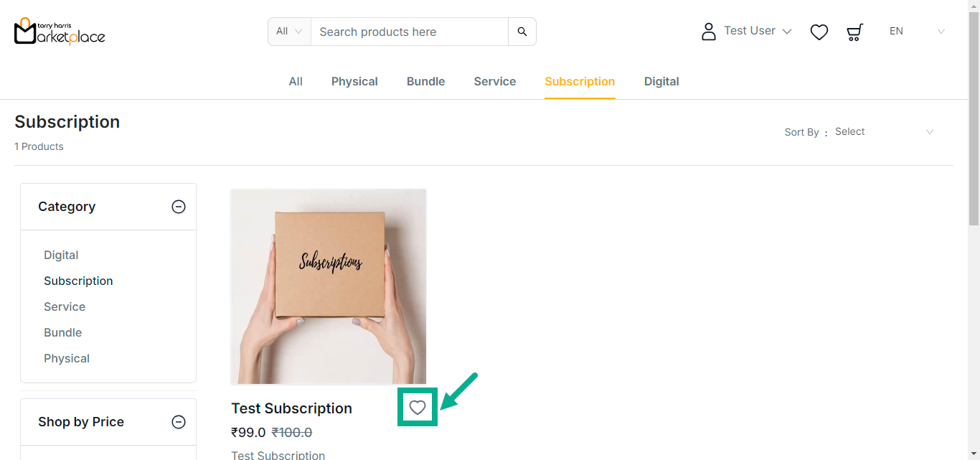
Task: Add Test Subscription to wishlist
Action: pos(418,408)
